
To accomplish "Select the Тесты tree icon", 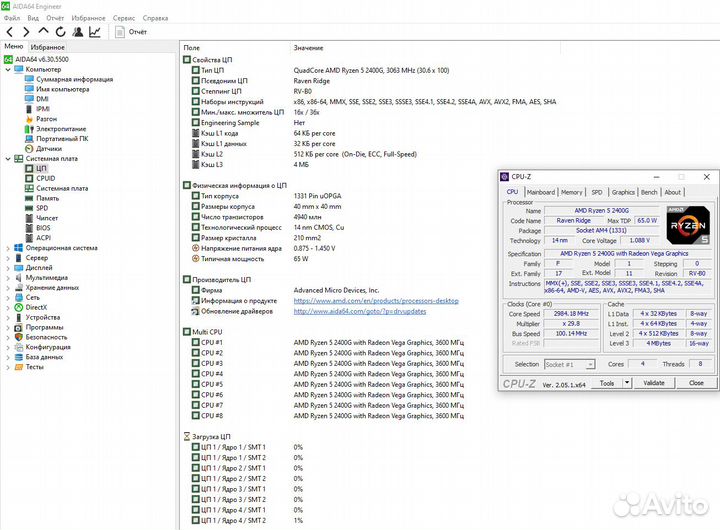I will click(18, 367).
